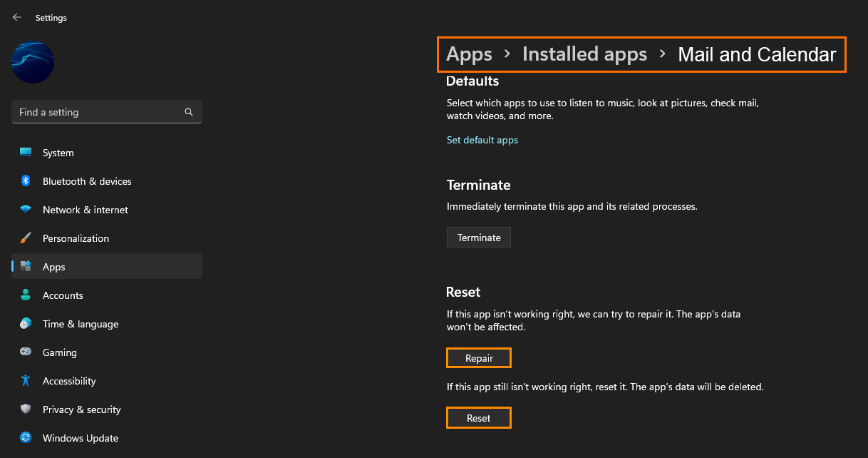
Task: Click the Find a setting search field
Action: (x=107, y=112)
